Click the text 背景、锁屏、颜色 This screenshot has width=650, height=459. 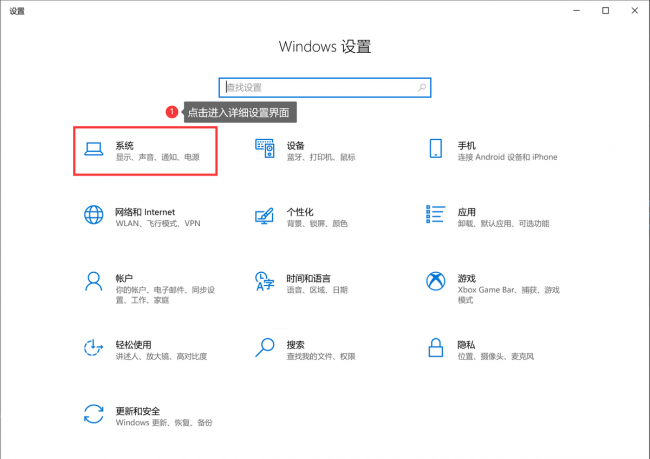(317, 223)
